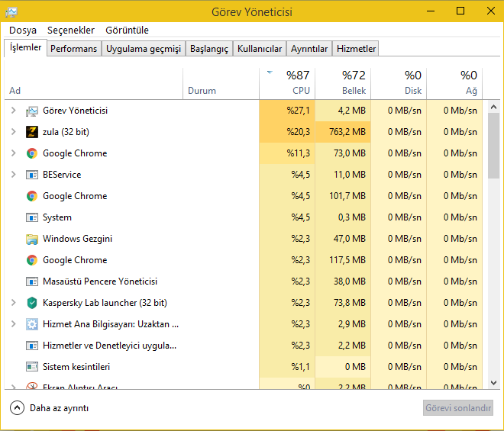Viewport: 504px width, 431px height.
Task: Click the Sistem kesintileri process icon
Action: 32,367
